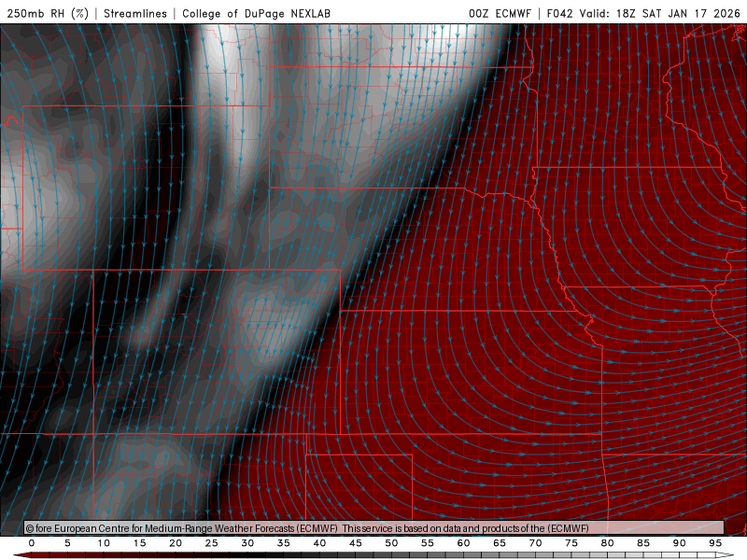Click the "20" colorbar tick label

point(176,543)
